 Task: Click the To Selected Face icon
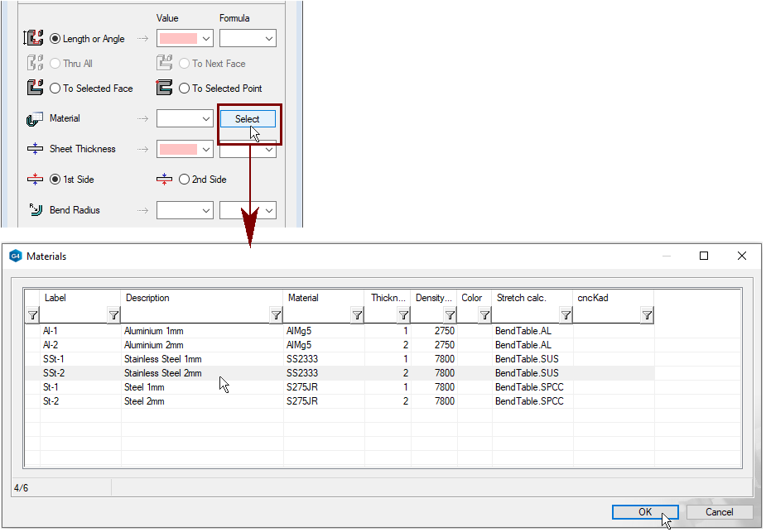pyautogui.click(x=35, y=89)
